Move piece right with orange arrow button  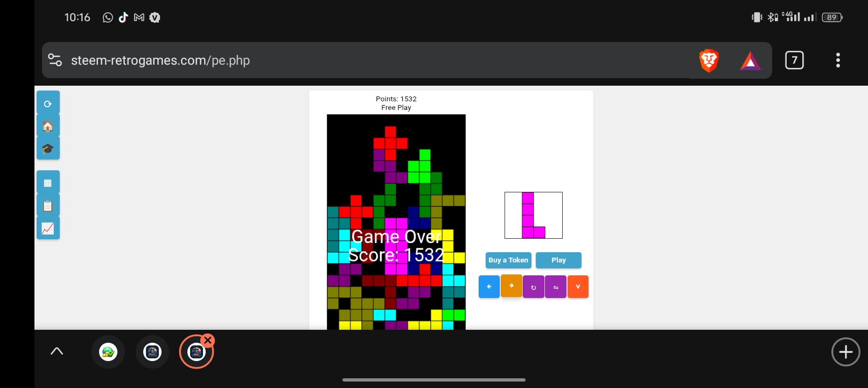pyautogui.click(x=511, y=286)
